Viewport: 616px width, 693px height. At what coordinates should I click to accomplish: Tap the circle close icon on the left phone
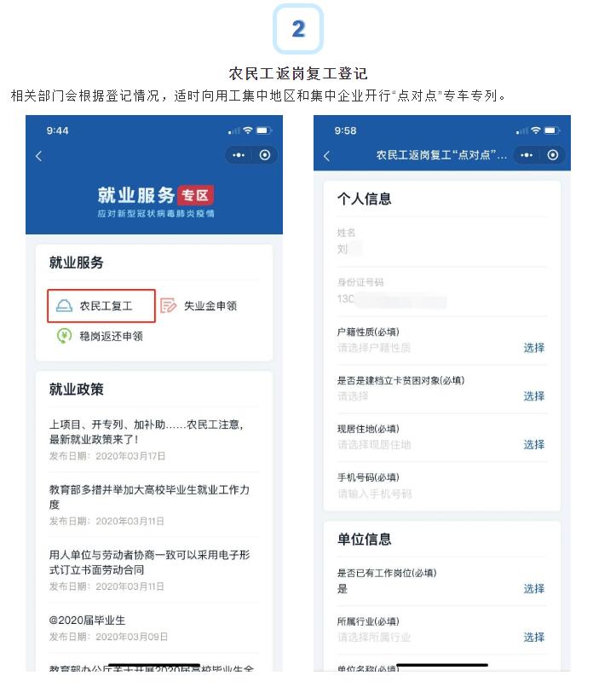[x=265, y=155]
